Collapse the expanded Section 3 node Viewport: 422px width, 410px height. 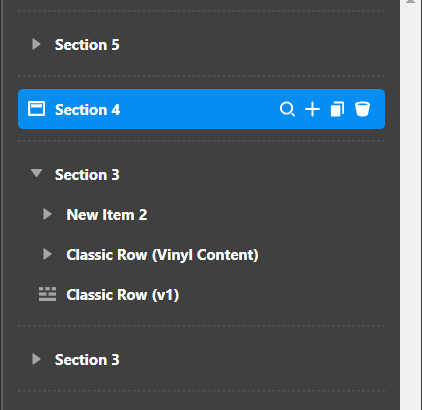coord(36,173)
